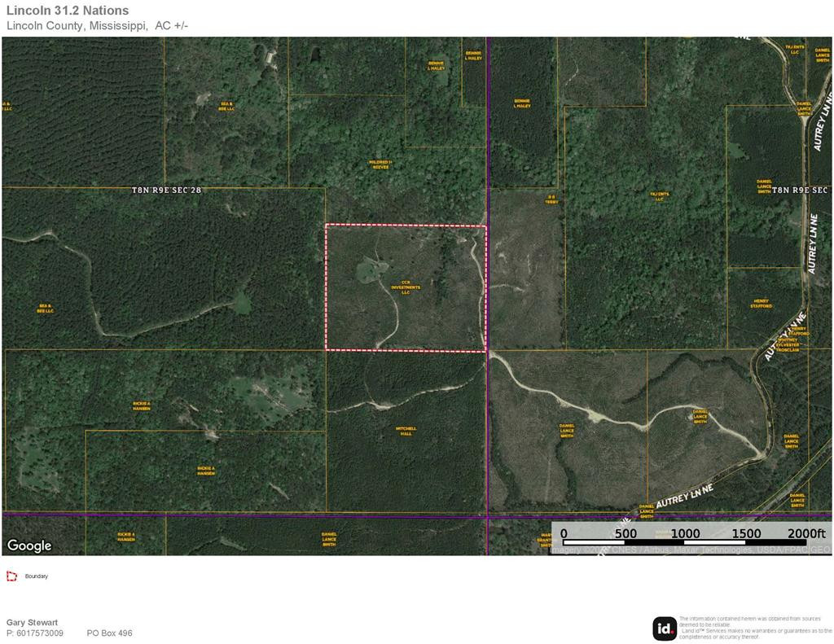The height and width of the screenshot is (644, 834).
Task: Click the '500' scale bar label
Action: point(626,532)
